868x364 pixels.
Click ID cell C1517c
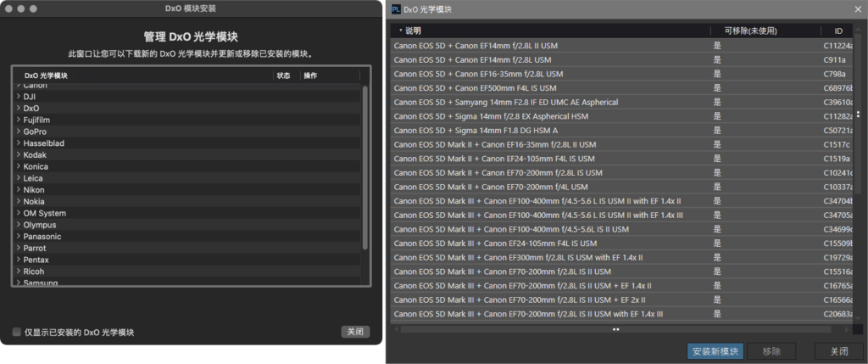coord(837,144)
